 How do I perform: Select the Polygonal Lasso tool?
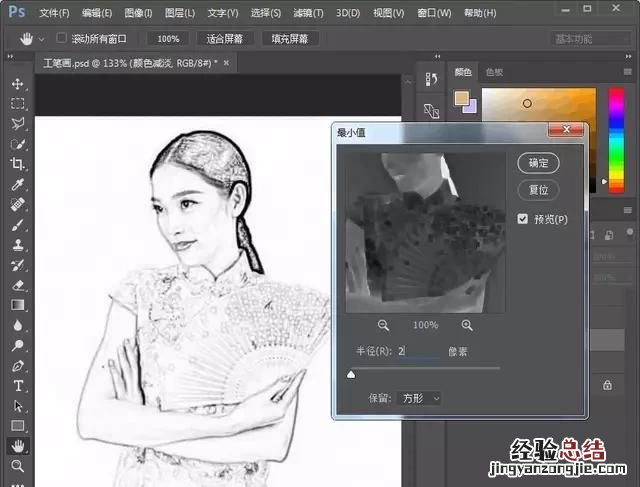[x=17, y=124]
